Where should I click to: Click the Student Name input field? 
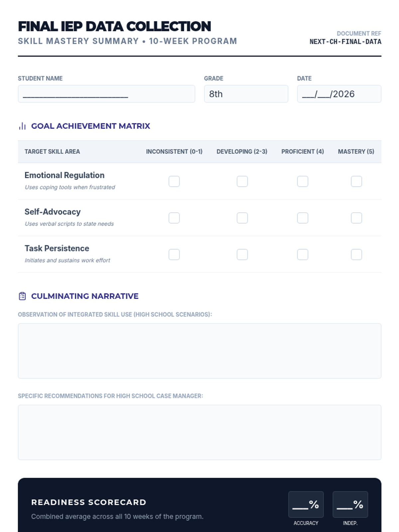pos(106,94)
